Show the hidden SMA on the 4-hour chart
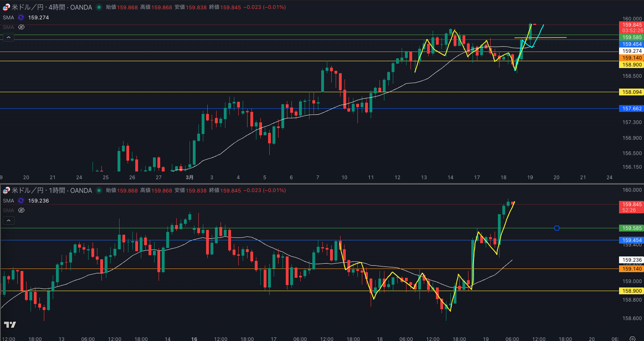 pos(21,27)
